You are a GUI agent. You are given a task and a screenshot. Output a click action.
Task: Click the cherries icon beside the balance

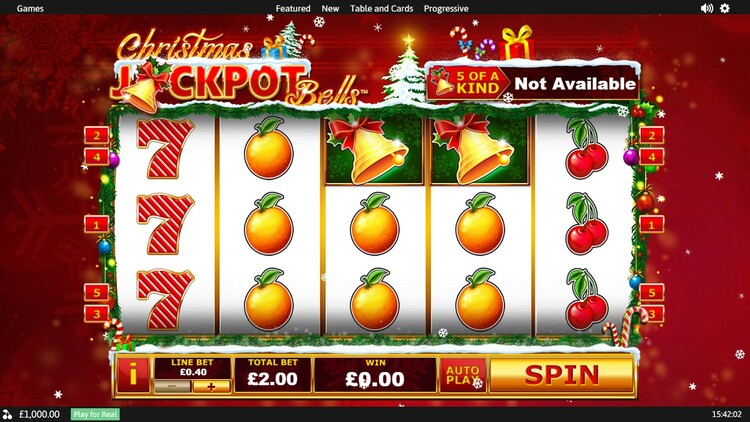pos(7,414)
